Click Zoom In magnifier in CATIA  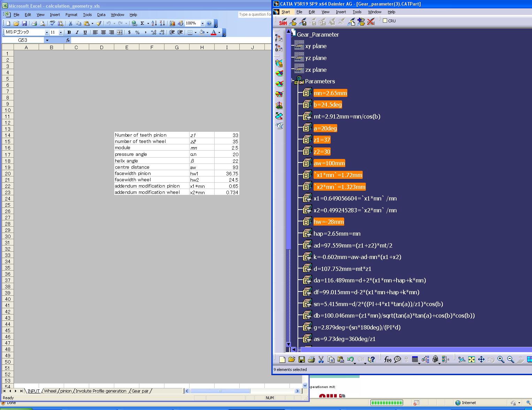point(501,359)
